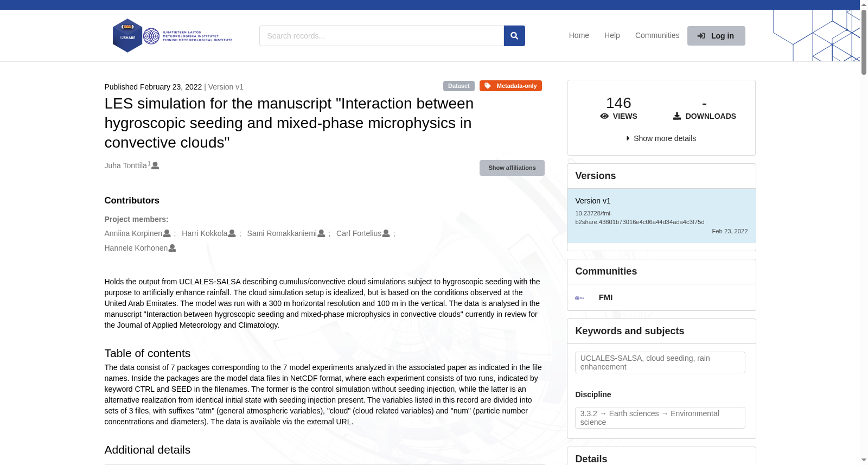The image size is (868, 465).
Task: Go to the Home page
Action: (x=579, y=35)
